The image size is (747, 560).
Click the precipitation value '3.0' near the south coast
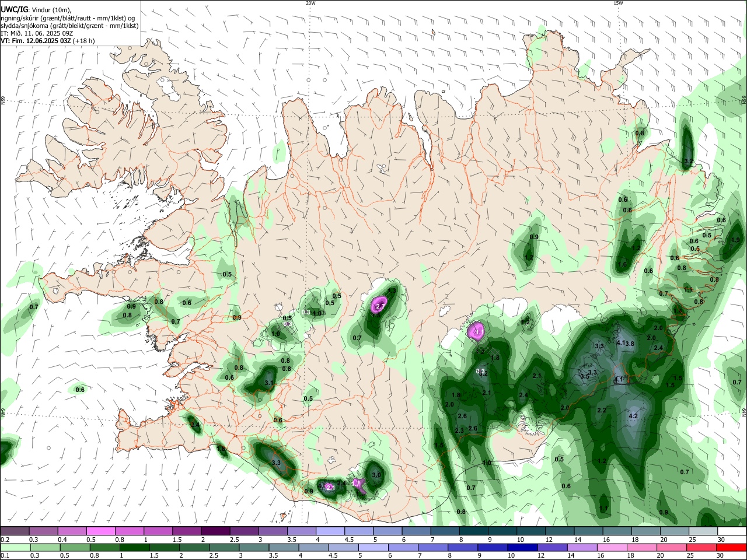376,475
